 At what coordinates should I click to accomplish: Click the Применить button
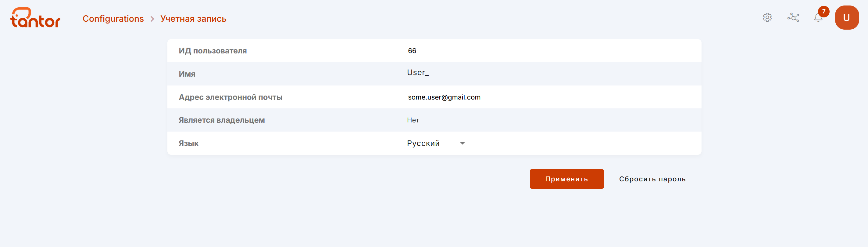coord(566,179)
